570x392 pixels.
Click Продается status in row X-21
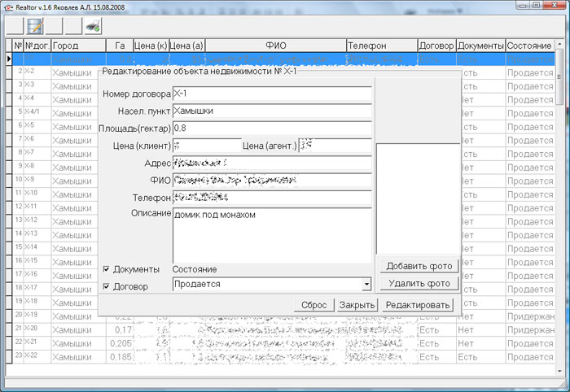click(x=530, y=343)
